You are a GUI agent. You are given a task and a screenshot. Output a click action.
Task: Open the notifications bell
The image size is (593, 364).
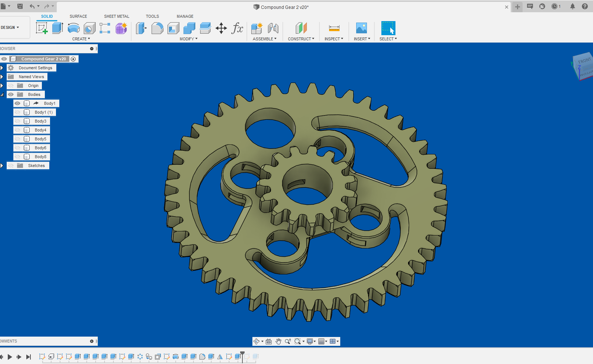(573, 6)
